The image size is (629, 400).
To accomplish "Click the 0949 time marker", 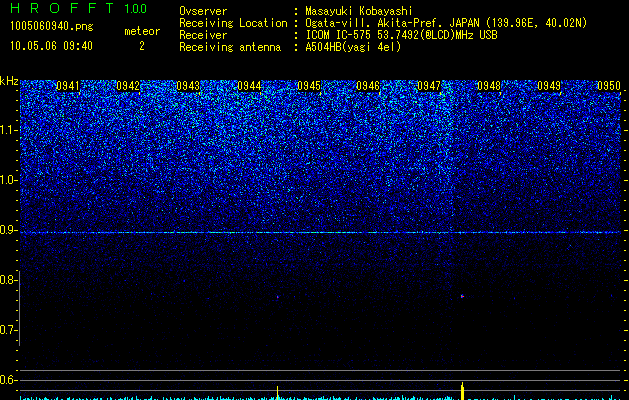I will pos(549,86).
